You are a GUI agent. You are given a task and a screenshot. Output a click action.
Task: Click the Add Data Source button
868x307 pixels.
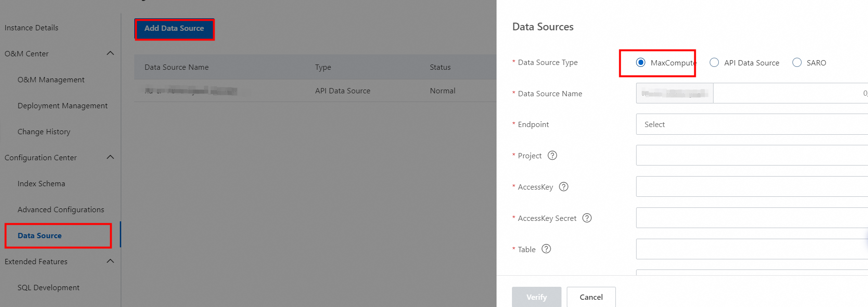(x=174, y=28)
